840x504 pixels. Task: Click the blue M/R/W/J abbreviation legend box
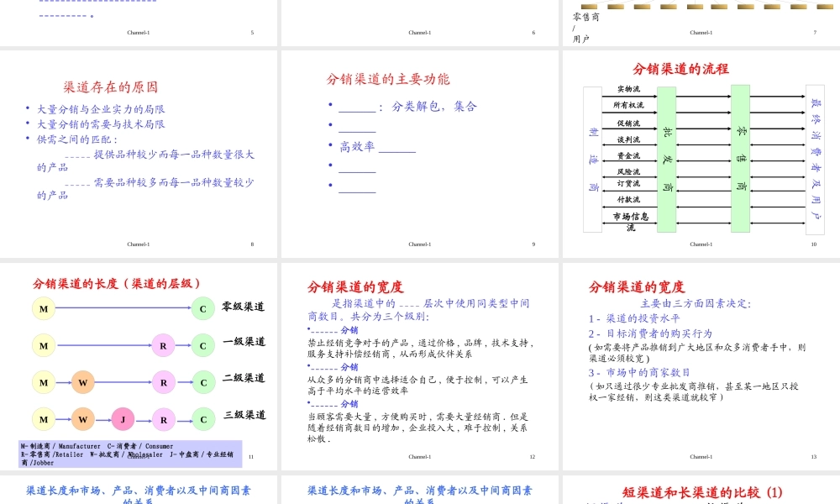click(x=130, y=454)
